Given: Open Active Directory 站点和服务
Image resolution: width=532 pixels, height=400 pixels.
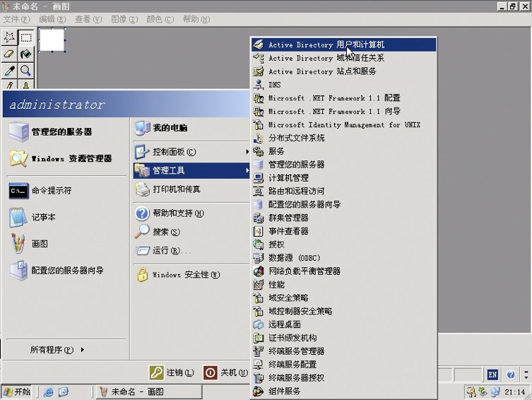Looking at the screenshot, I should point(343,71).
